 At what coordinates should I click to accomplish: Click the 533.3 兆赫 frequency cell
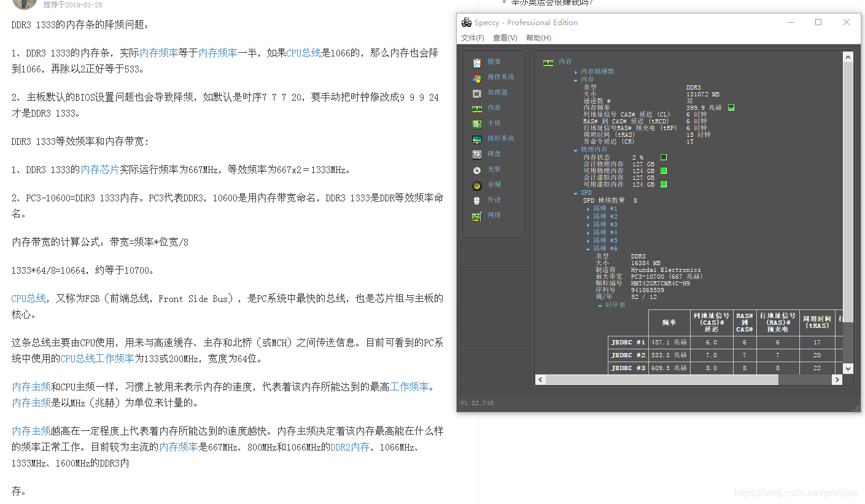[x=669, y=355]
